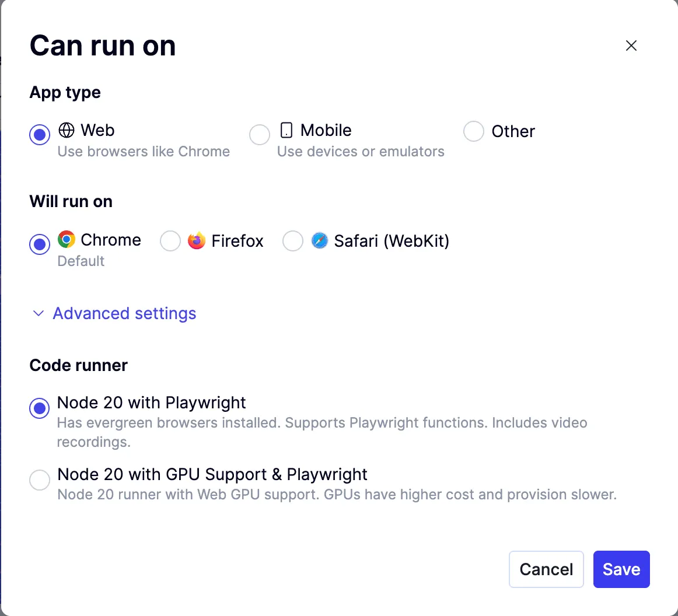The width and height of the screenshot is (678, 616).
Task: Click the Safari (WebKit) label text
Action: click(x=392, y=241)
